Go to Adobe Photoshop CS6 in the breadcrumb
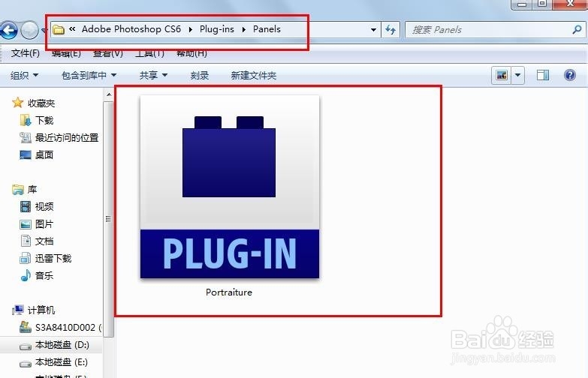The height and width of the screenshot is (378, 588). click(x=131, y=28)
